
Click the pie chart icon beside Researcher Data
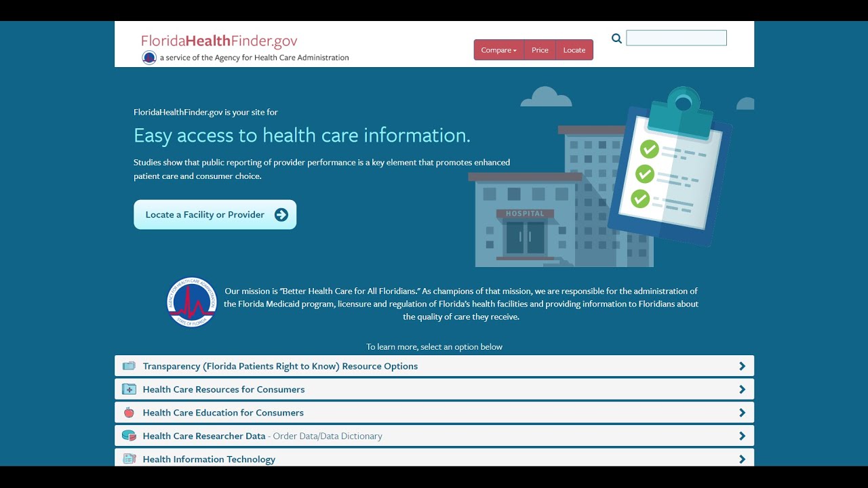pyautogui.click(x=129, y=436)
